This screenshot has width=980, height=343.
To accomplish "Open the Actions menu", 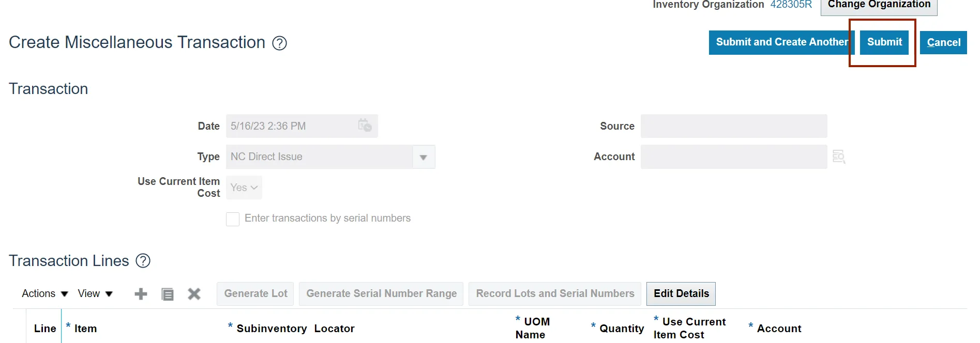I will tap(45, 293).
